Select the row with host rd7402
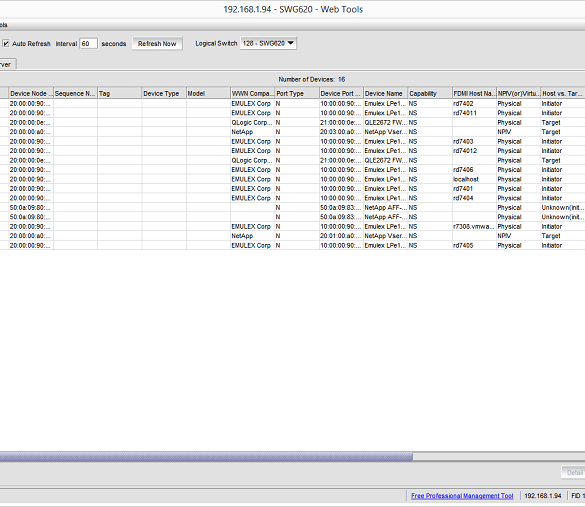This screenshot has width=585, height=507. click(x=292, y=104)
